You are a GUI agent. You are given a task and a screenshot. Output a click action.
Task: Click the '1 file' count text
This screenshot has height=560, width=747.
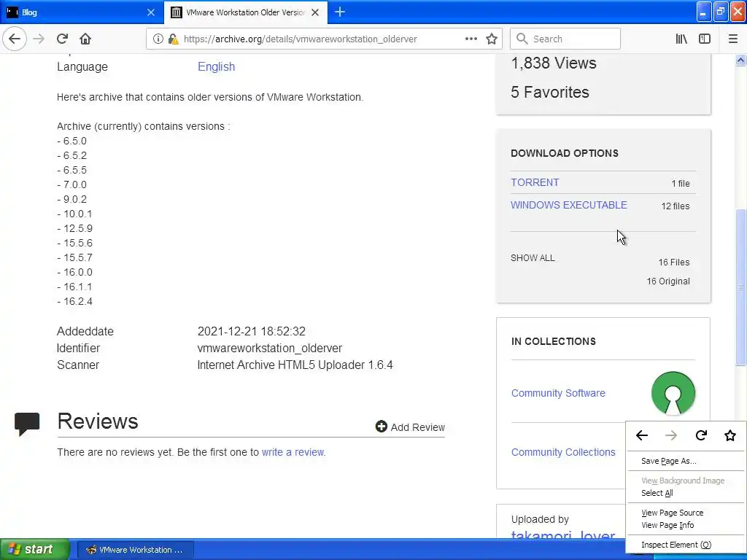681,183
